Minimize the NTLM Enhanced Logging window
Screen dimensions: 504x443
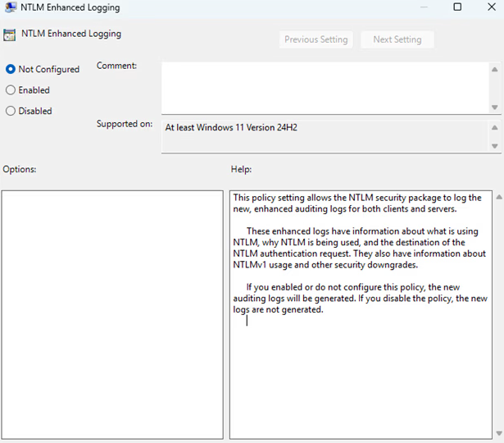(x=424, y=7)
